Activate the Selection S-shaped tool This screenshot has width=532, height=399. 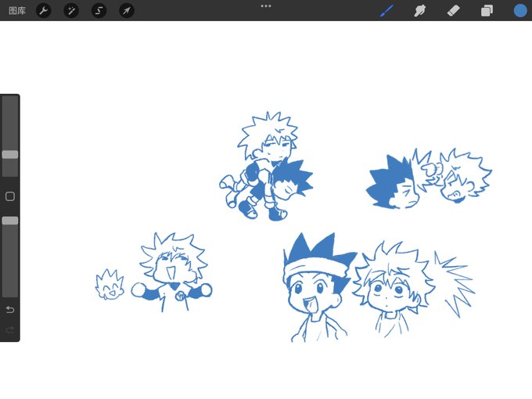99,11
